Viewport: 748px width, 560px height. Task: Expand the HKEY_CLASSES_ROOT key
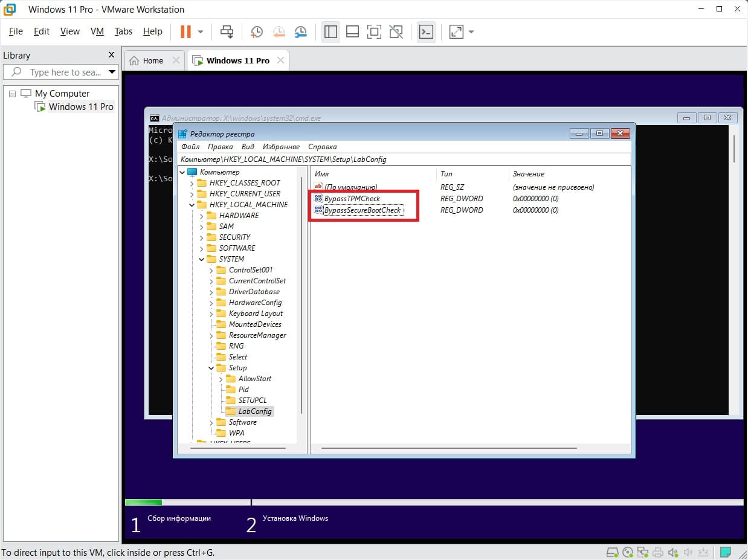point(192,183)
